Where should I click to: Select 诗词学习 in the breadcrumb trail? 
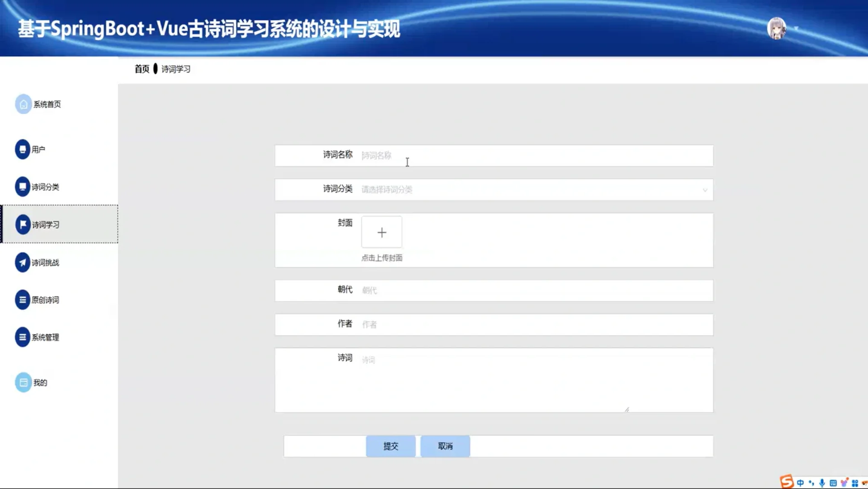(x=176, y=69)
